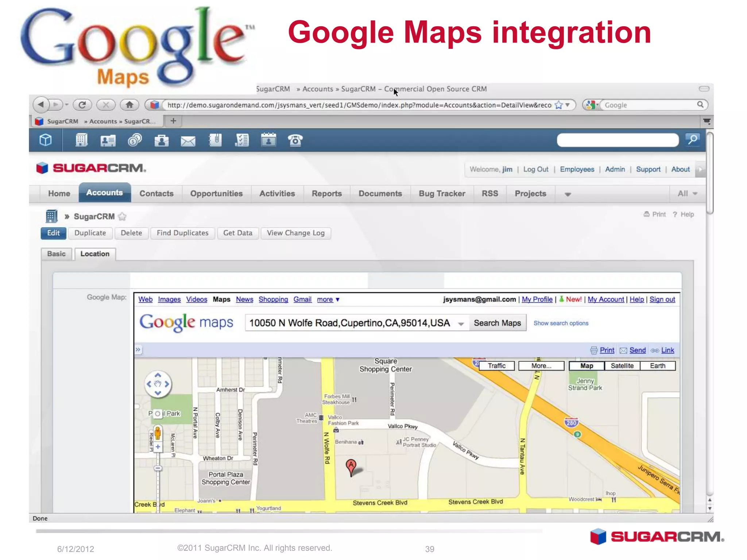Open Contacts card icon in blue toolbar
Image resolution: width=747 pixels, height=560 pixels.
(108, 140)
